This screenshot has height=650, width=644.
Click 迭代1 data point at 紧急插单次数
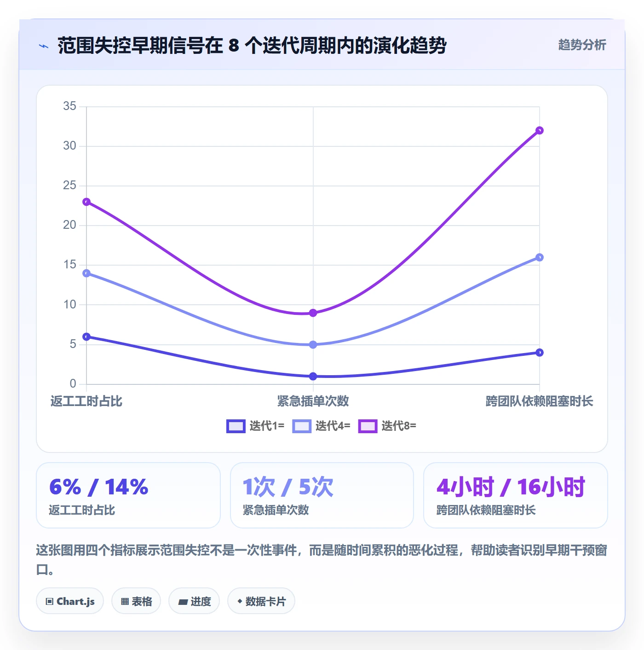click(x=313, y=377)
